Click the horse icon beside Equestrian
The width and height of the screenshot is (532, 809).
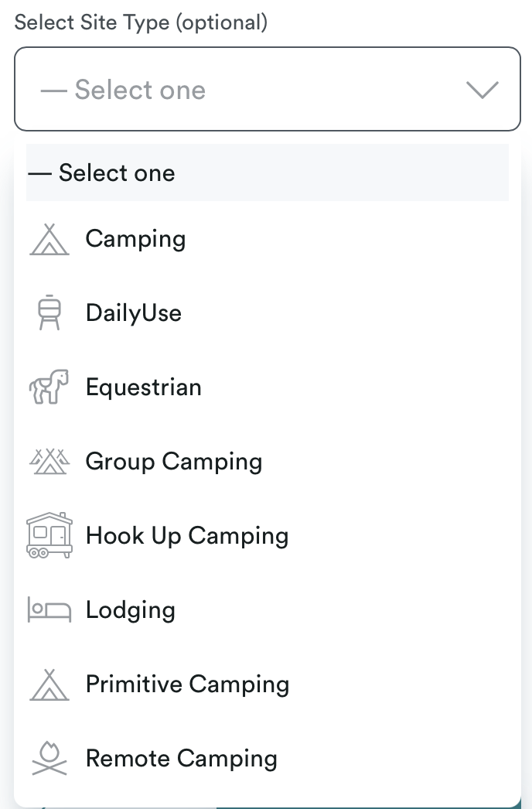[49, 387]
